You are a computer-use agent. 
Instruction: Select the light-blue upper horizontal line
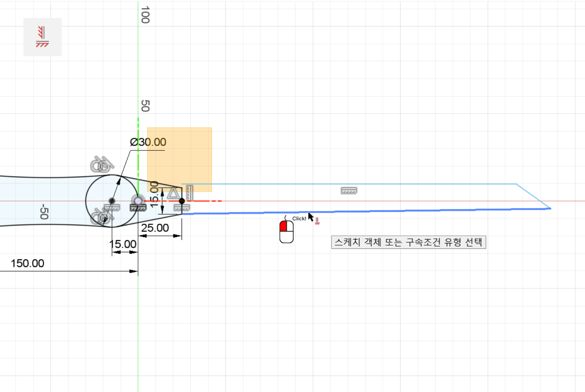[349, 184]
